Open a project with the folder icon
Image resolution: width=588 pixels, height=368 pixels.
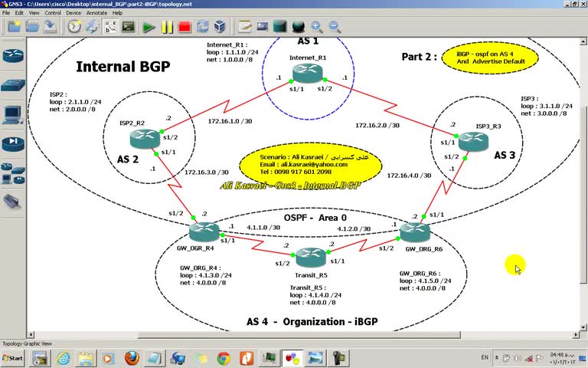[32, 27]
